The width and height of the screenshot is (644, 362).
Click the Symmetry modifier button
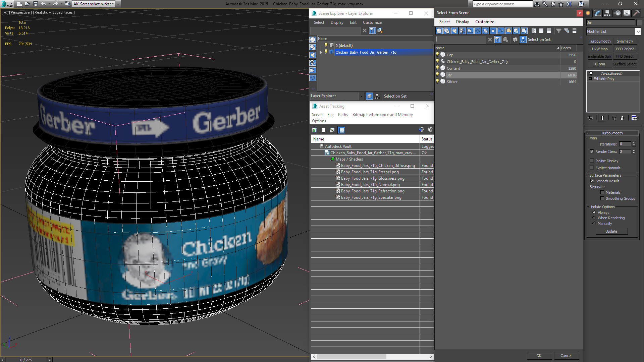(x=625, y=41)
